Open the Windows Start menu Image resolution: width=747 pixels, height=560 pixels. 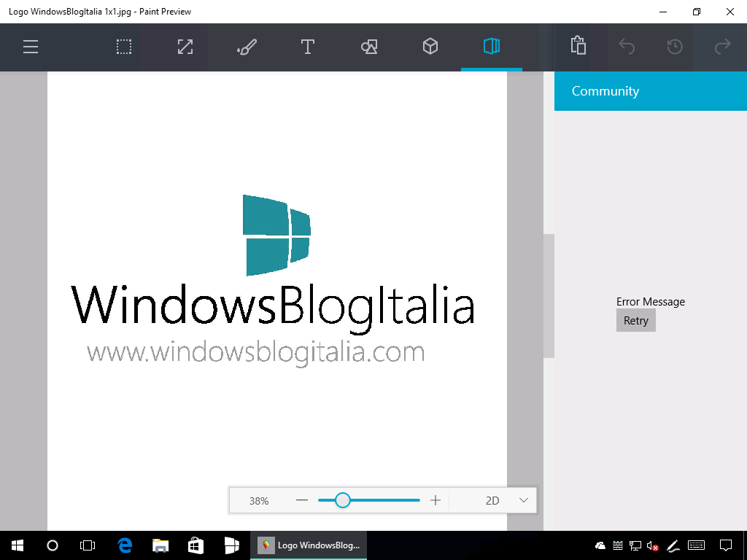click(18, 545)
